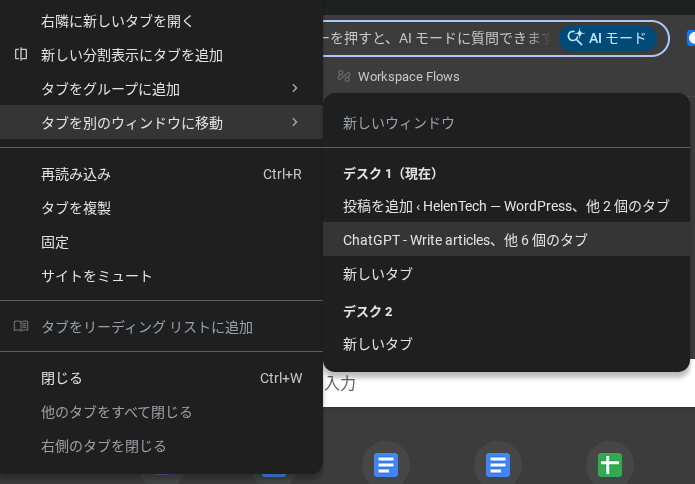This screenshot has width=695, height=484.
Task: Close the tab with 閉じる
Action: click(62, 378)
